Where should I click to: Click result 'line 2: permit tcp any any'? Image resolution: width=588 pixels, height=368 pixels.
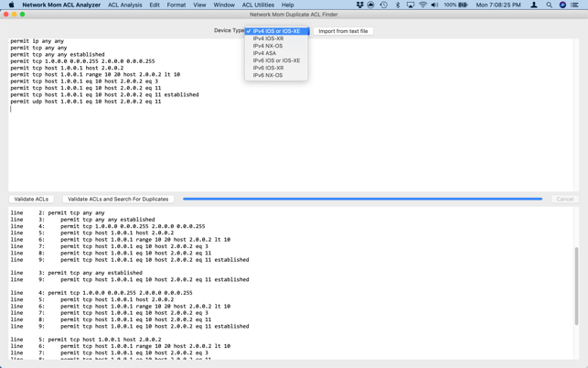(58, 213)
